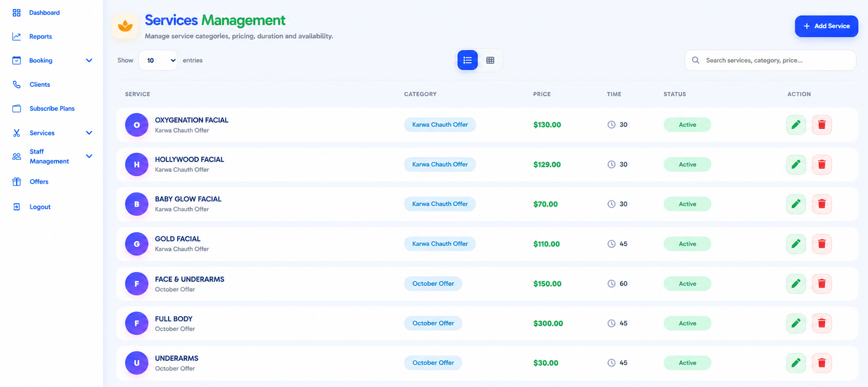The height and width of the screenshot is (387, 868).
Task: Edit the Full Body service
Action: tap(796, 323)
